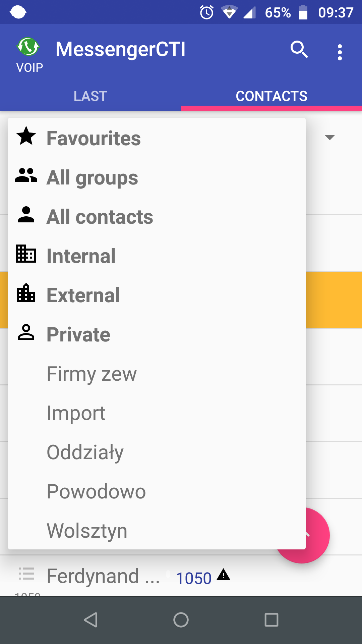Switch to the CONTACTS tab
This screenshot has height=644, width=362.
tap(271, 96)
